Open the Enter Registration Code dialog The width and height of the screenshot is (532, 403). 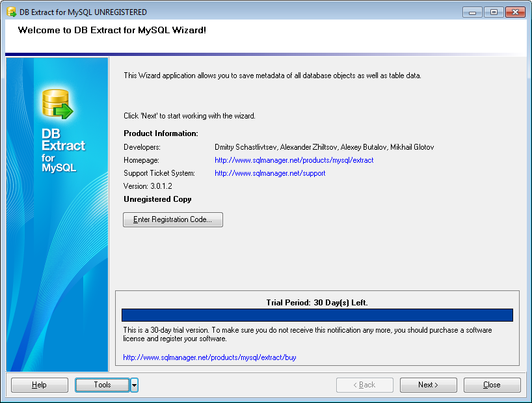[x=173, y=219]
